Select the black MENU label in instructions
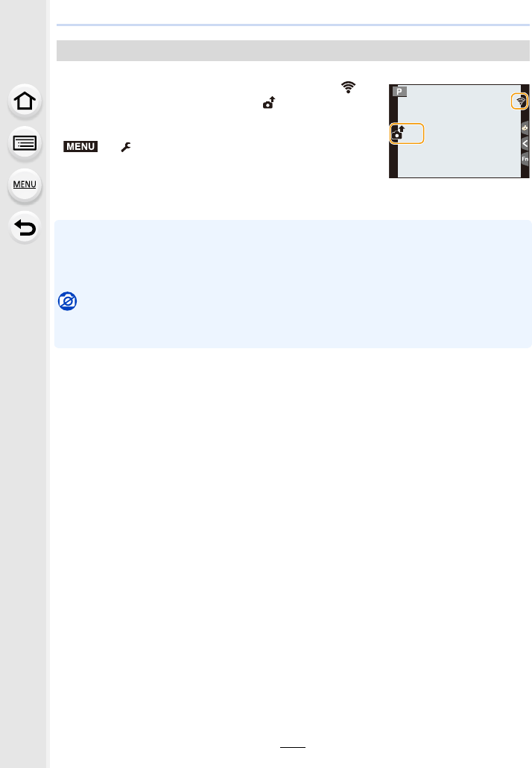532x768 pixels. (80, 146)
